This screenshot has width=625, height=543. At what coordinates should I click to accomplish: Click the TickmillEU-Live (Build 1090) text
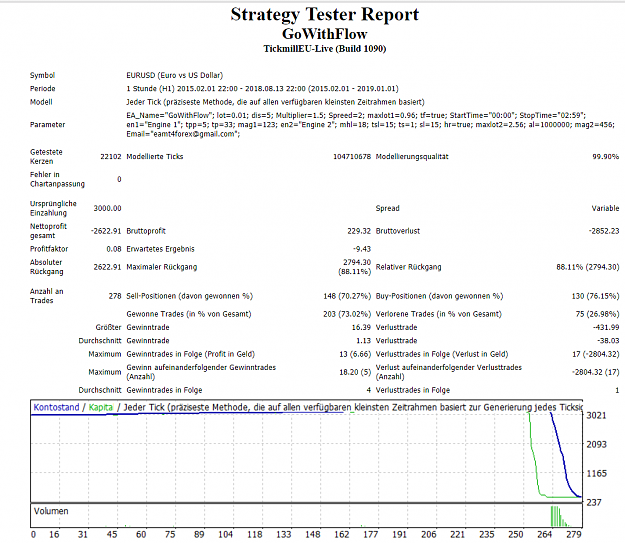[x=324, y=49]
